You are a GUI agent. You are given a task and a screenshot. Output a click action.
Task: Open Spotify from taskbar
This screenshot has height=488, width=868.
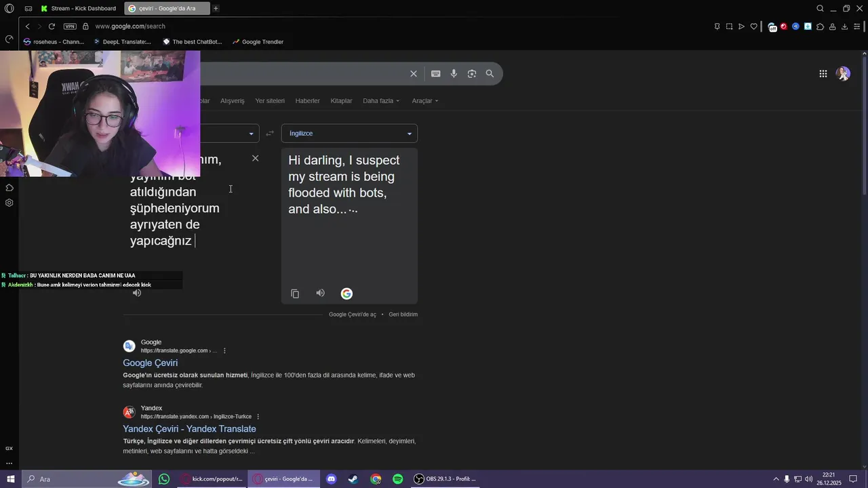[x=398, y=479]
